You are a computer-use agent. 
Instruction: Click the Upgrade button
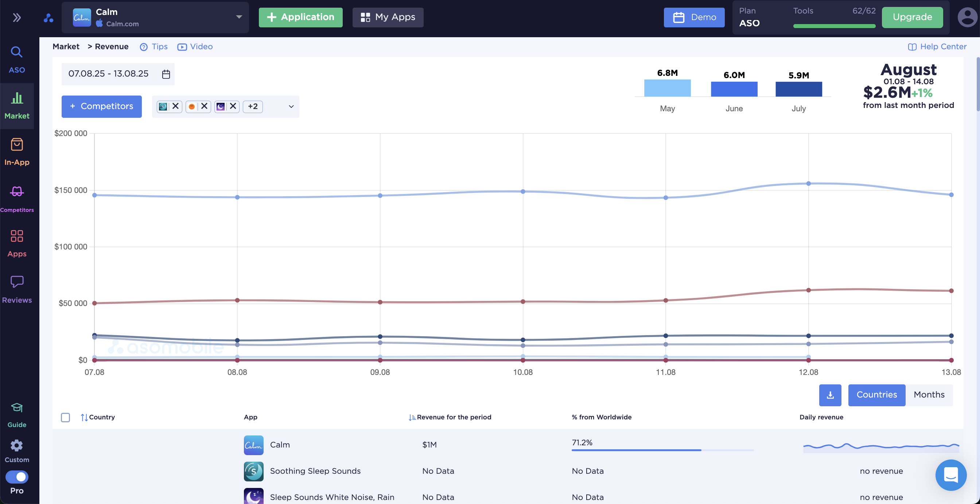(912, 17)
